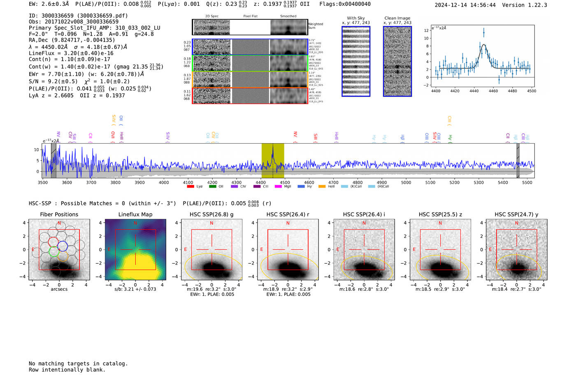Open the Lineflux Map panel
This screenshot has height=392, width=576.
point(135,250)
